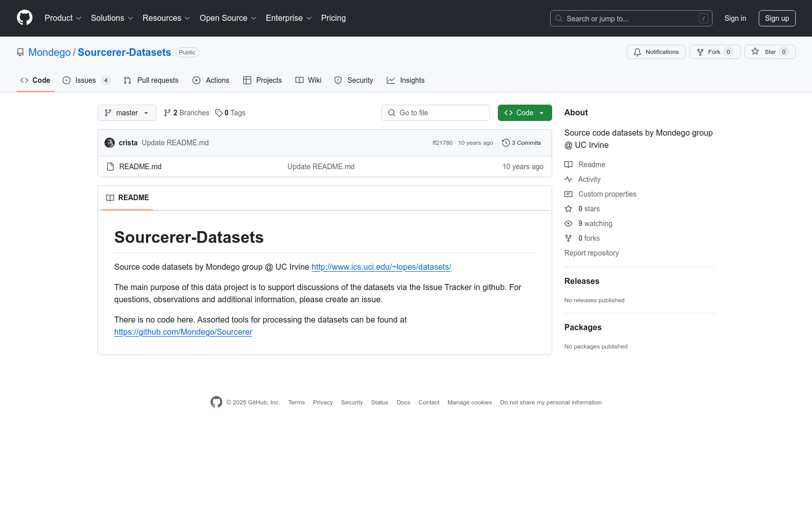
Task: Open the Sourcerer-Datasets repository link
Action: (x=124, y=52)
